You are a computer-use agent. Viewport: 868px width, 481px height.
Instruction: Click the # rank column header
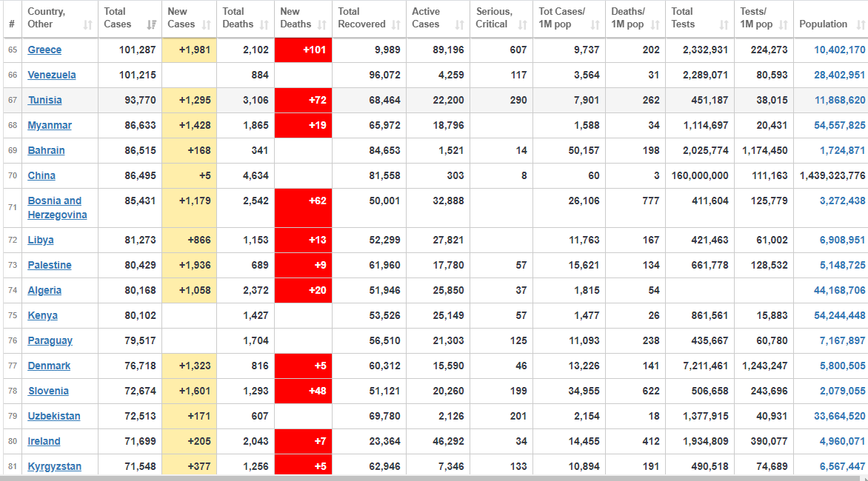click(x=12, y=18)
